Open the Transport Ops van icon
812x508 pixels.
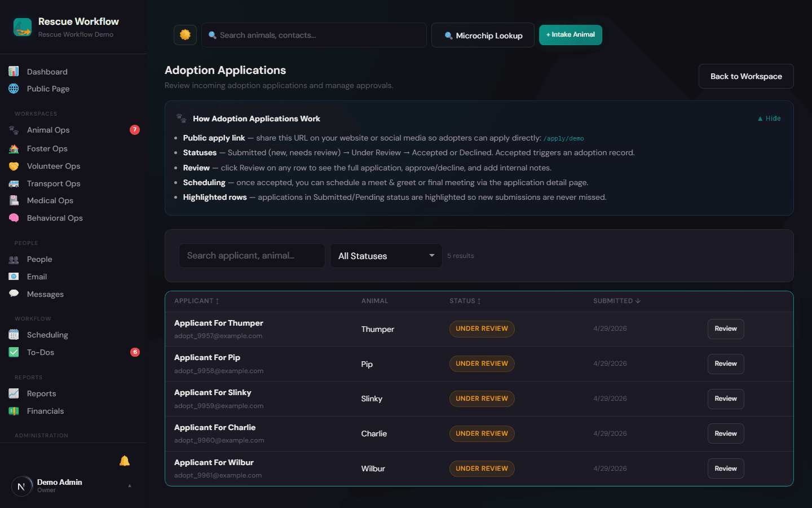(x=14, y=183)
